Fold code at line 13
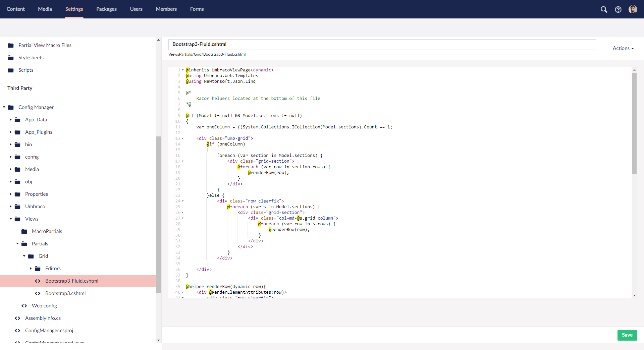Viewport: 644px width, 350px height. [x=183, y=138]
